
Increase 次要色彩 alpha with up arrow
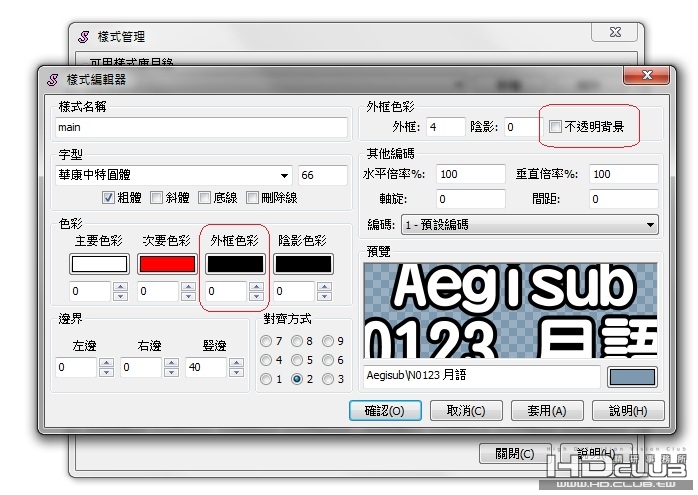coord(188,286)
